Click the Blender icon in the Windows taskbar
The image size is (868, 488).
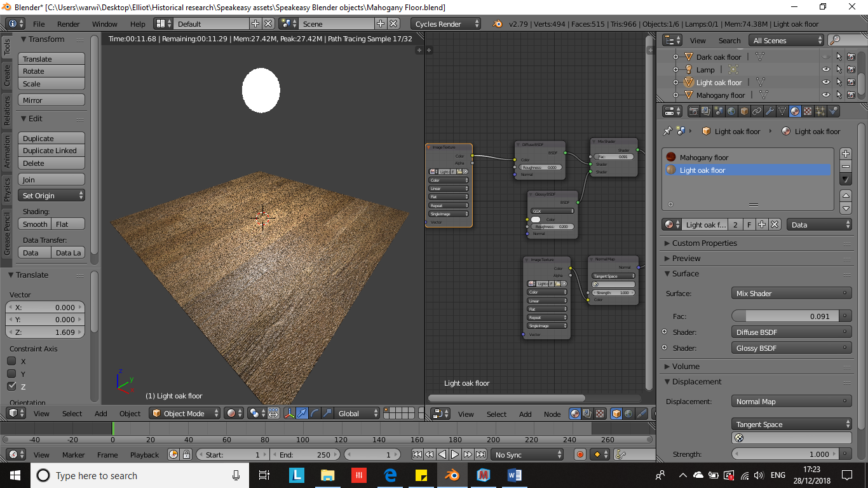point(452,475)
